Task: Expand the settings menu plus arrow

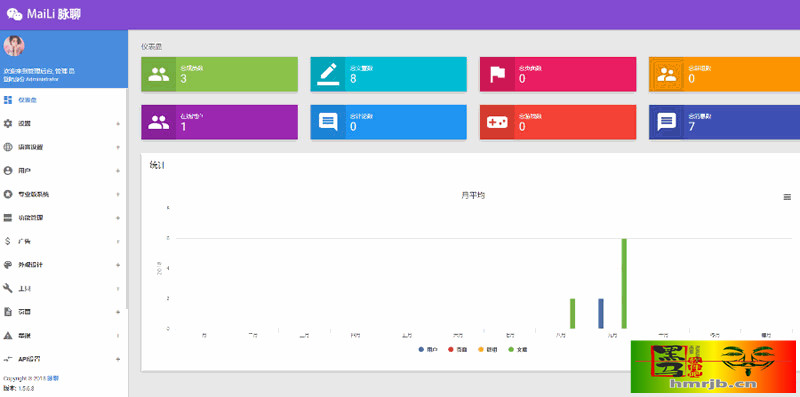Action: (x=118, y=123)
